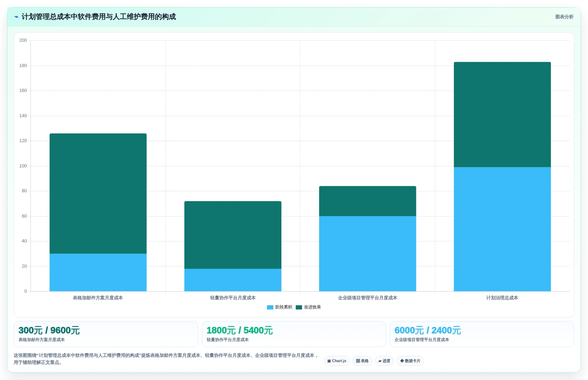Toggle the 改进效果 legend item
The image size is (588, 380).
click(x=308, y=307)
